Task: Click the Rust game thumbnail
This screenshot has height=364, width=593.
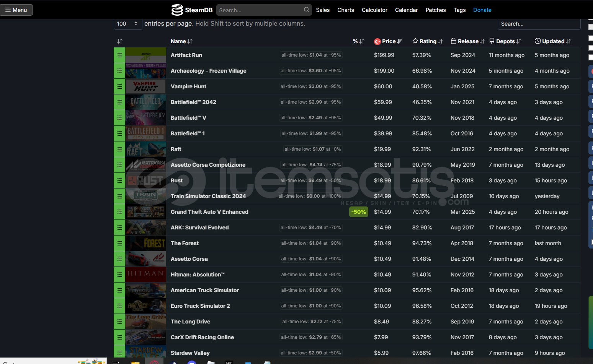Action: 146,180
